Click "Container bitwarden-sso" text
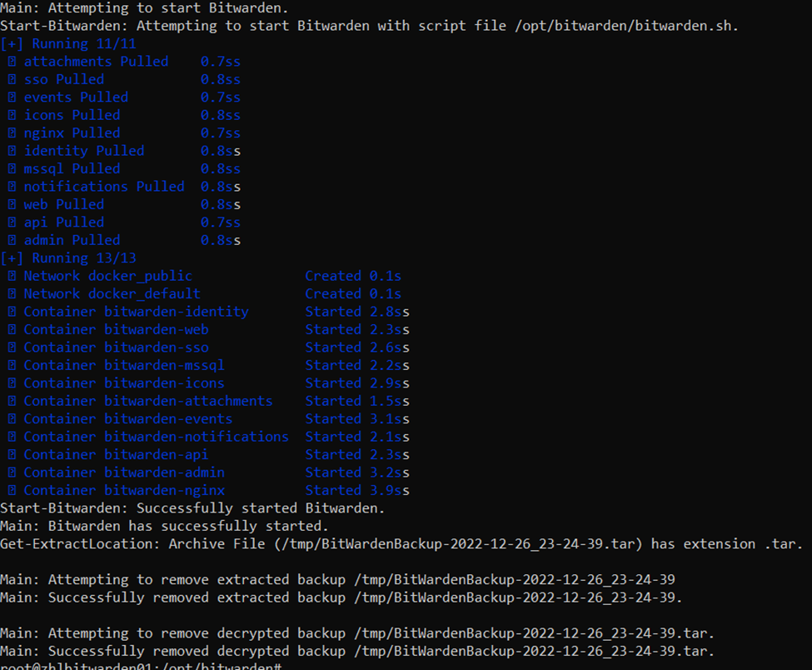The image size is (812, 670). [x=116, y=347]
